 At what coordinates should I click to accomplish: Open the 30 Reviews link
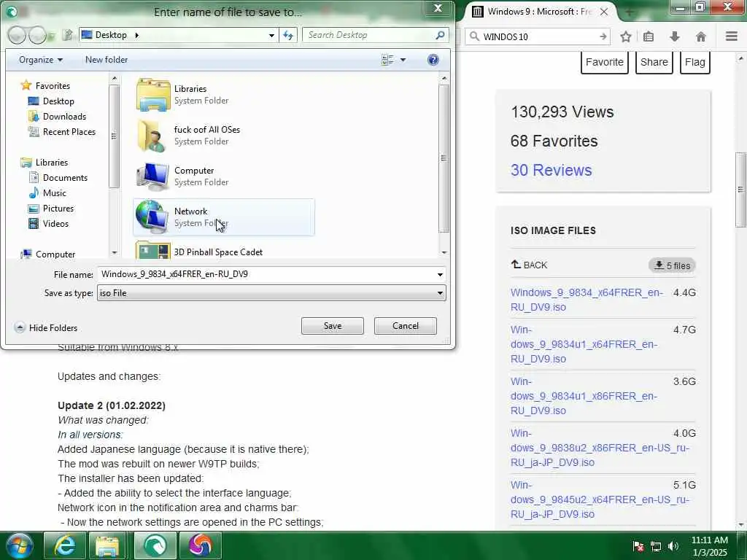coord(551,170)
